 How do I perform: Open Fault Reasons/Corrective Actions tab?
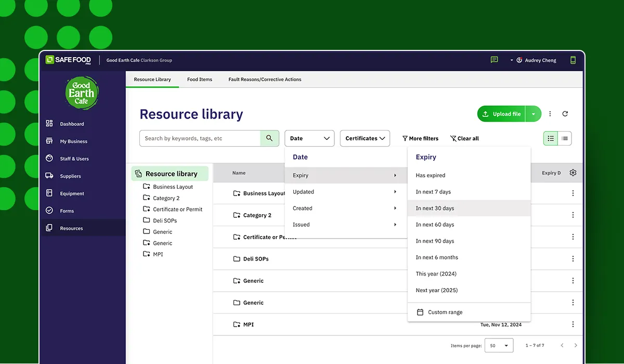pyautogui.click(x=265, y=80)
